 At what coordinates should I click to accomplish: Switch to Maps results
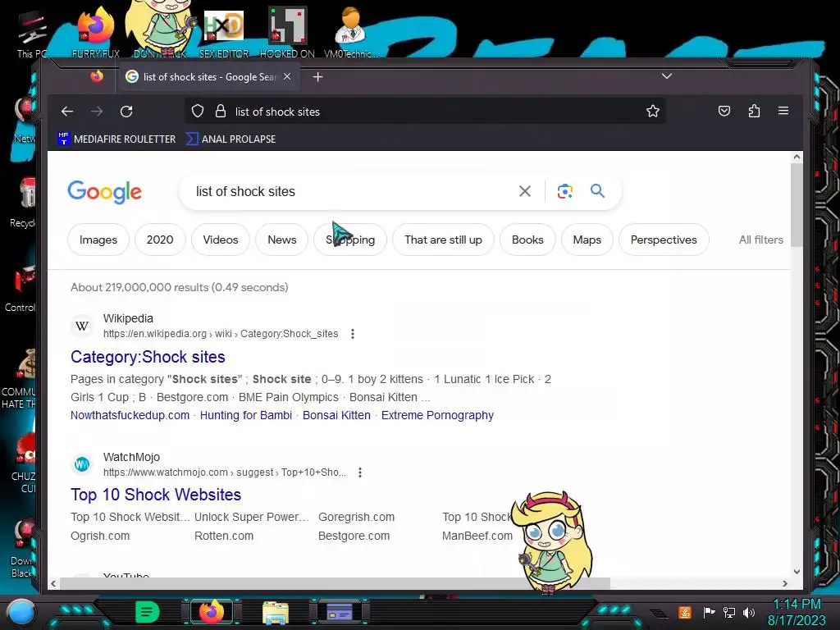[587, 240]
